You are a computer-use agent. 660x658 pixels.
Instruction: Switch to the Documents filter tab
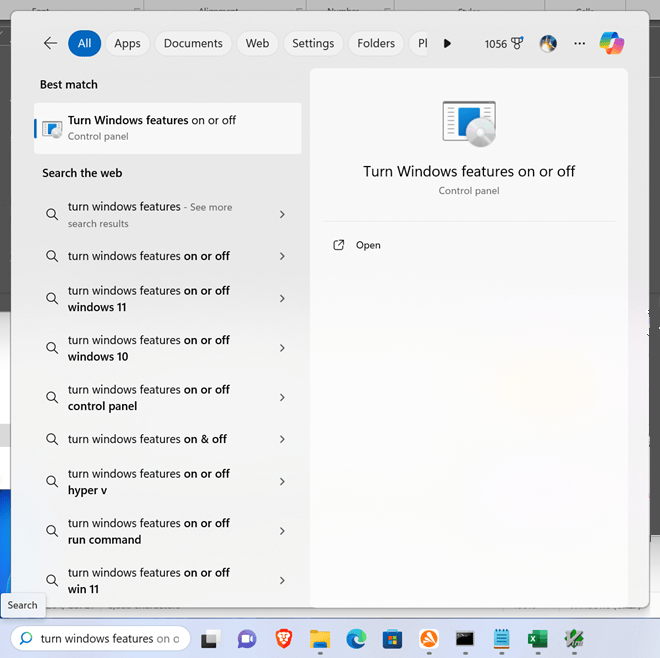point(193,43)
